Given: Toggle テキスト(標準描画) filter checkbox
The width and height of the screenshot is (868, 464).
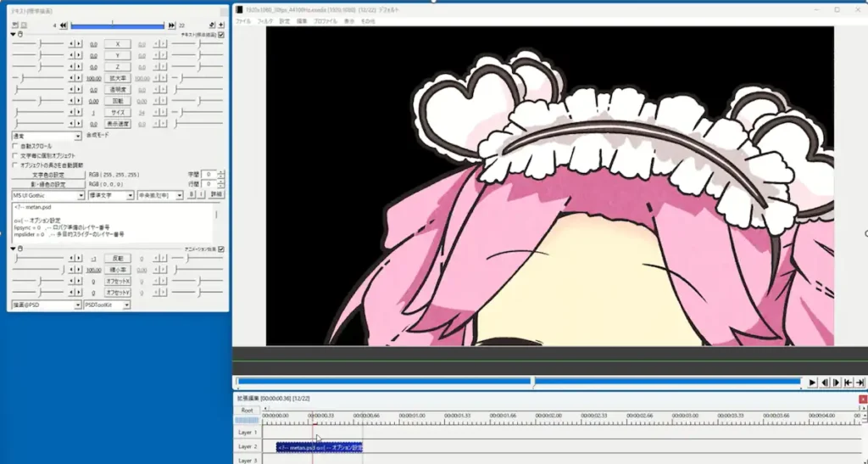Looking at the screenshot, I should pos(221,34).
